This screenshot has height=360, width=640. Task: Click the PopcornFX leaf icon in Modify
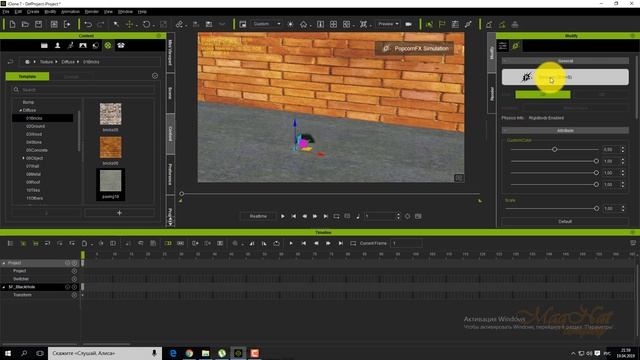[516, 46]
